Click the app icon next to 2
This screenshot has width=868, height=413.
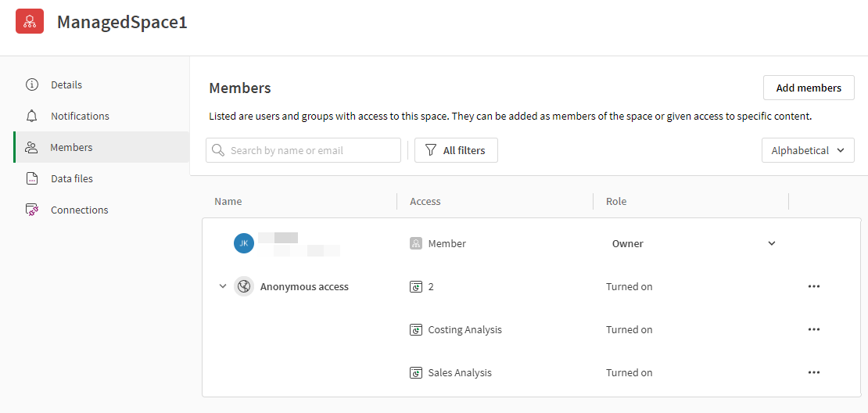pos(416,287)
